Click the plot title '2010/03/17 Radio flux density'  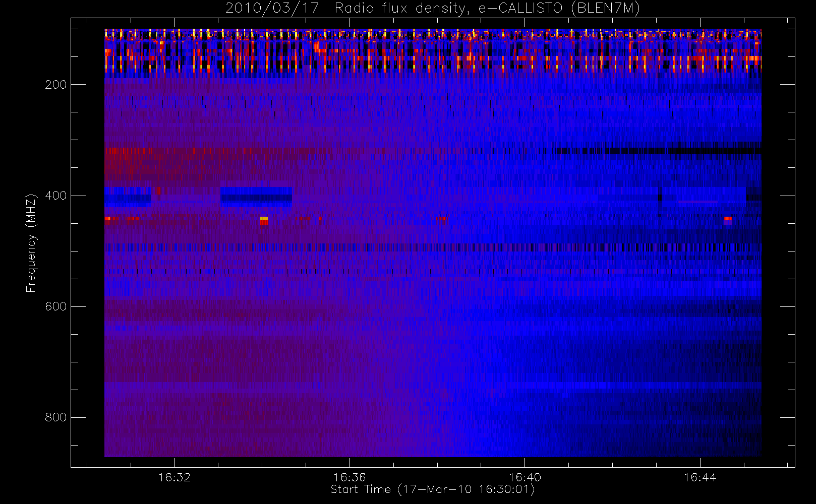tap(433, 9)
